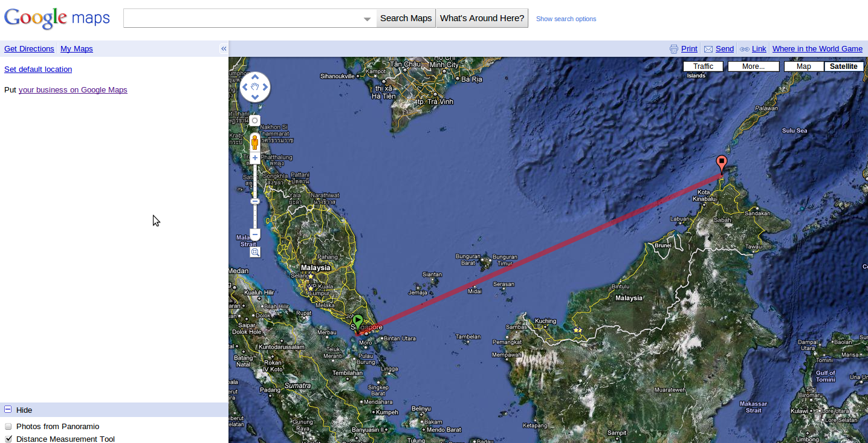Click the Makassar Strait label
This screenshot has height=443, width=868.
pos(753,407)
